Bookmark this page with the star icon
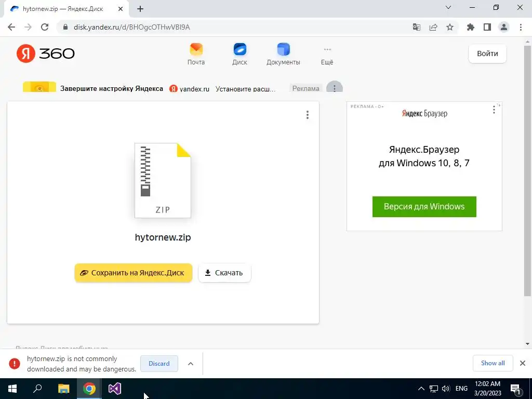The image size is (532, 399). [450, 27]
